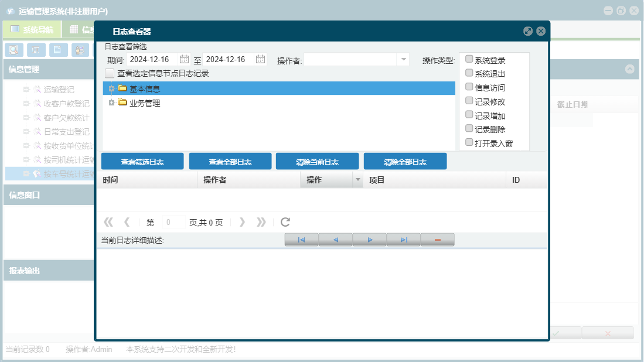Viewport: 644px width, 362px height.
Task: Open the 操作者 dropdown list
Action: tap(403, 60)
